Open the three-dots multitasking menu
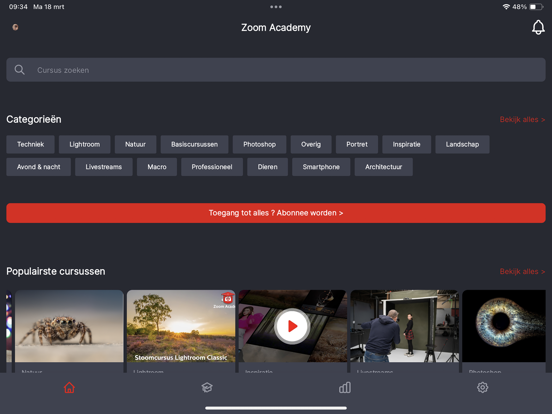Viewport: 552px width, 414px height. 276,7
